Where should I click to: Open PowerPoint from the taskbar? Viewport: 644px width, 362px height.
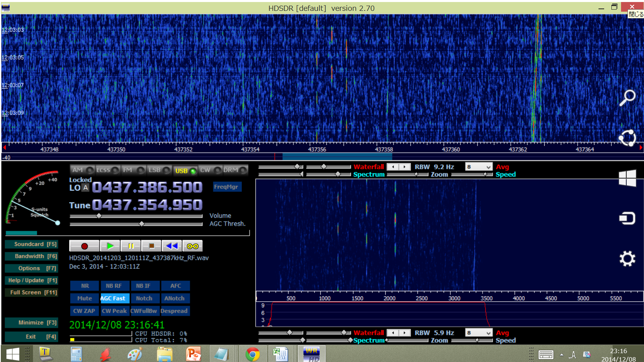pyautogui.click(x=194, y=354)
